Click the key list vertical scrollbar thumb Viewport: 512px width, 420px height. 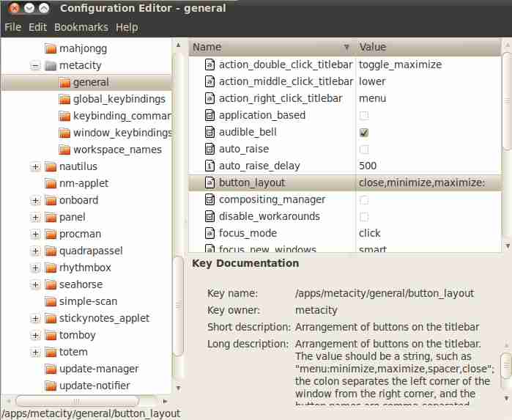507,101
